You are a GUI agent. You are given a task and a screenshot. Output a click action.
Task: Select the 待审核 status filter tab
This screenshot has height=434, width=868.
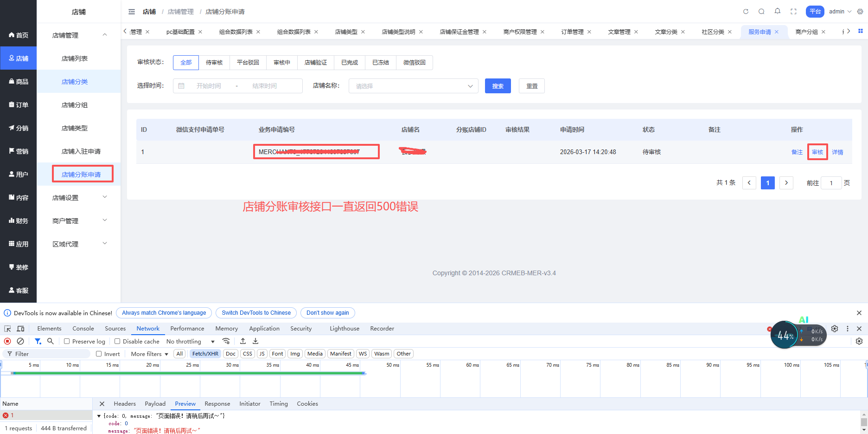(214, 63)
